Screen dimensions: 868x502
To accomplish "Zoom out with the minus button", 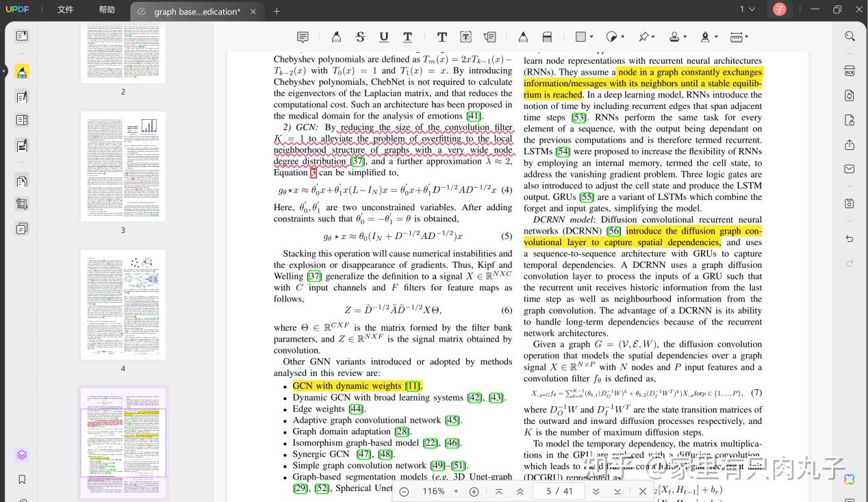I will (x=404, y=491).
